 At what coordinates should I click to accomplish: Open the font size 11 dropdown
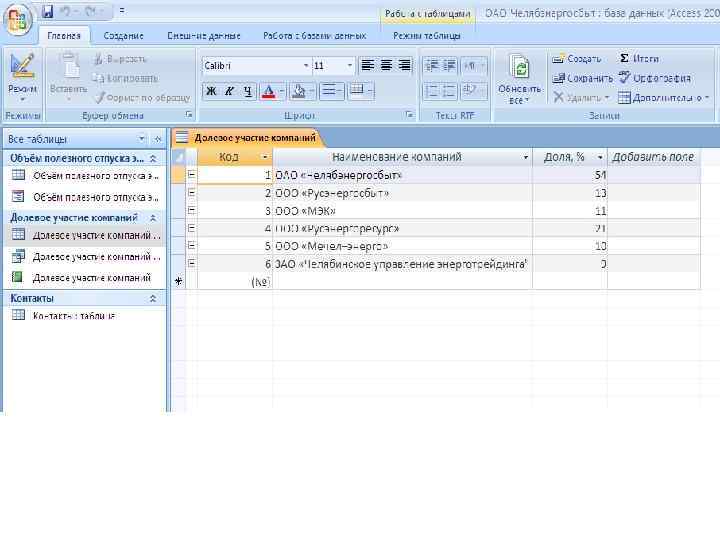click(x=349, y=66)
